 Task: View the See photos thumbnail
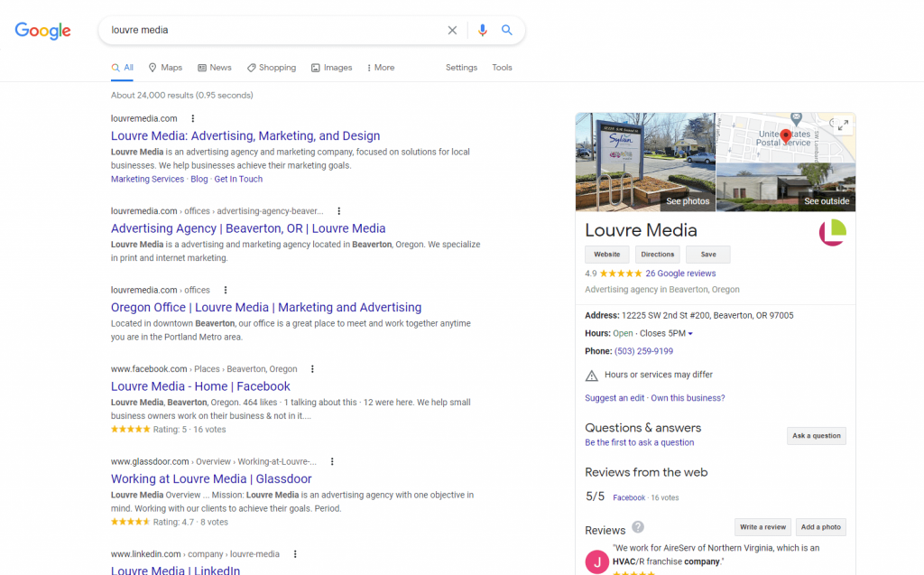[645, 162]
